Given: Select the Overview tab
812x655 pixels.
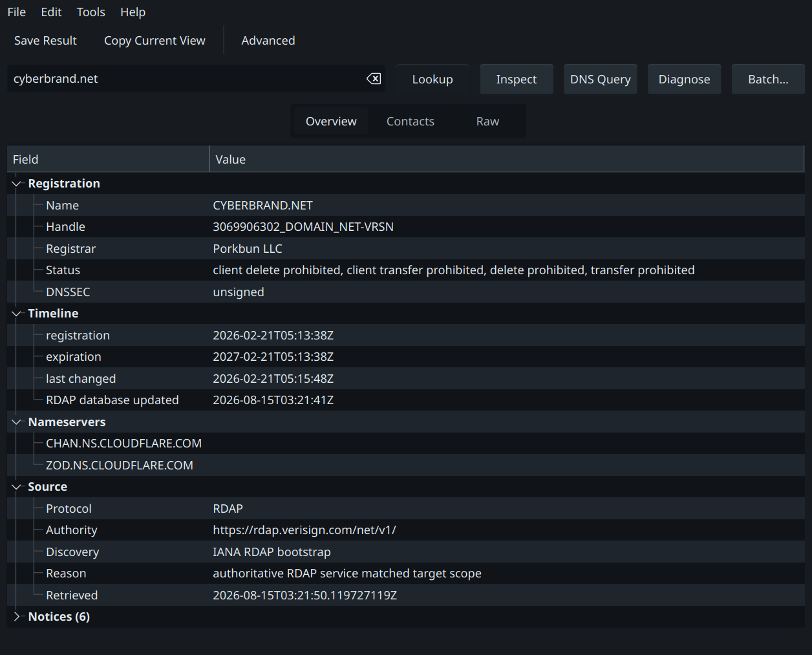Looking at the screenshot, I should pos(331,122).
